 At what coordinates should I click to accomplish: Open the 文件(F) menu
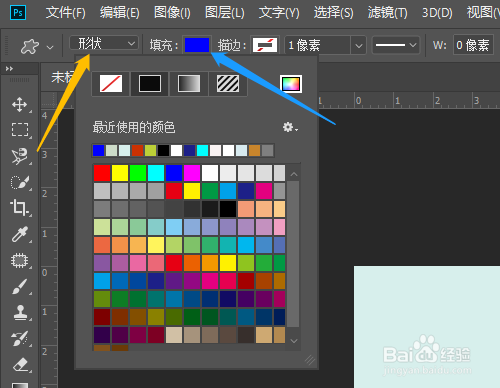[65, 13]
